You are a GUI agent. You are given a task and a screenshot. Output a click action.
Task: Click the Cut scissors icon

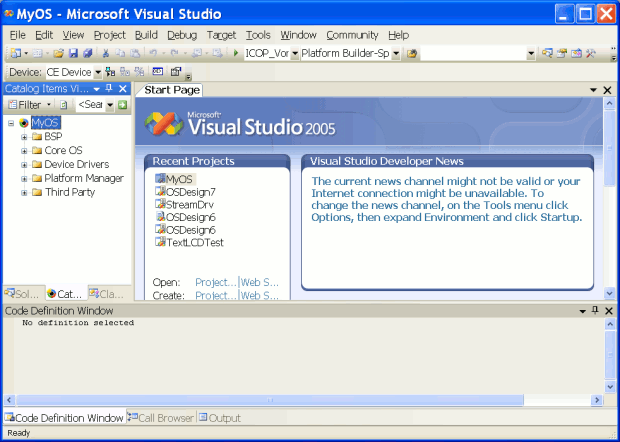point(106,53)
